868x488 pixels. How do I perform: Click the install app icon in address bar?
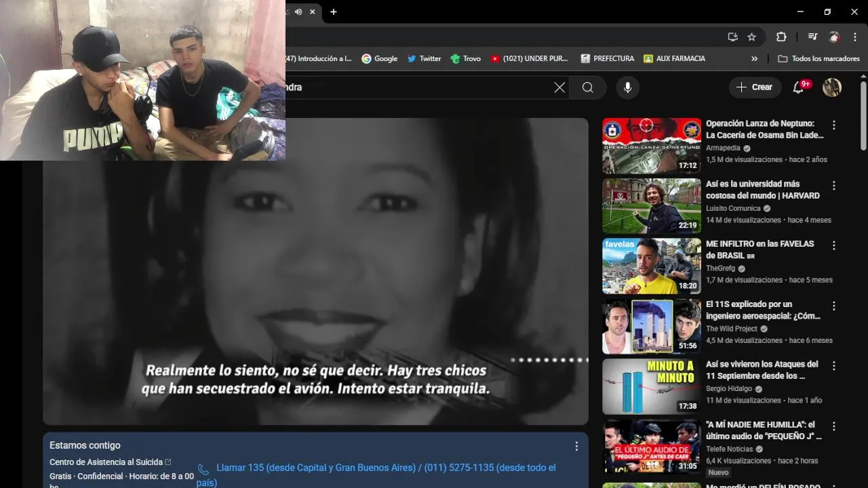click(x=732, y=37)
